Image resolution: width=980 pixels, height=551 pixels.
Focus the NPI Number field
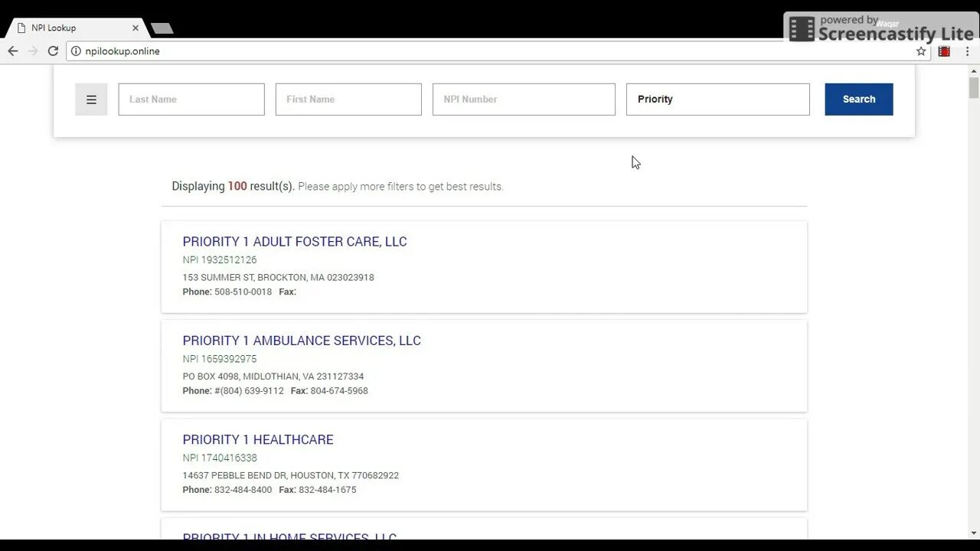click(524, 99)
